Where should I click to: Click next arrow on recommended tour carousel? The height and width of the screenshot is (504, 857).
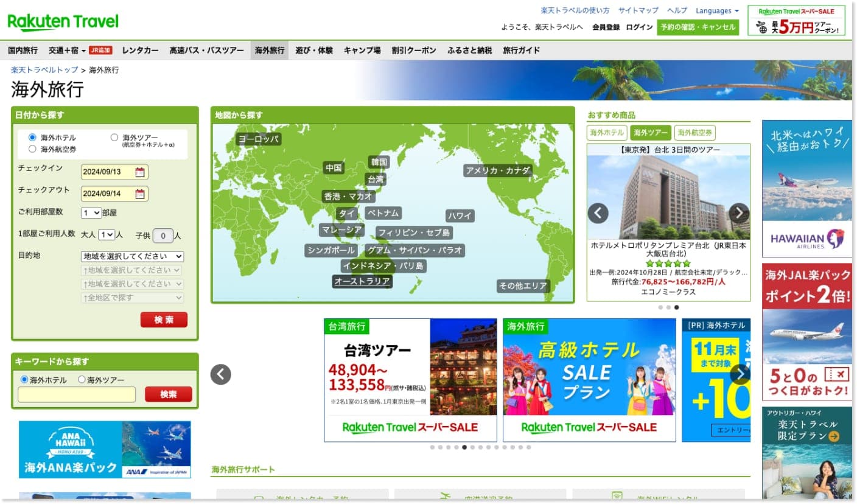tap(738, 213)
